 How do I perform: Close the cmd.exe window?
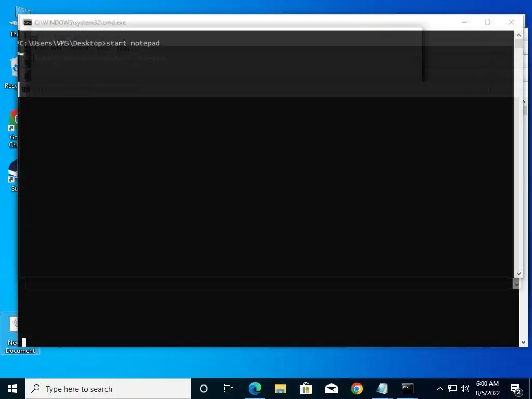tap(511, 22)
